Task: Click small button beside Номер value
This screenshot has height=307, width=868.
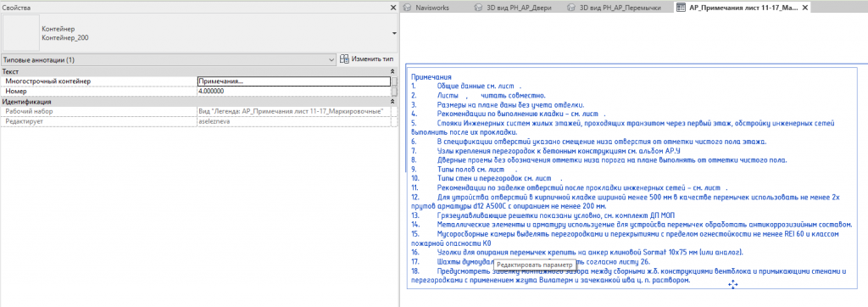Action: pos(394,91)
